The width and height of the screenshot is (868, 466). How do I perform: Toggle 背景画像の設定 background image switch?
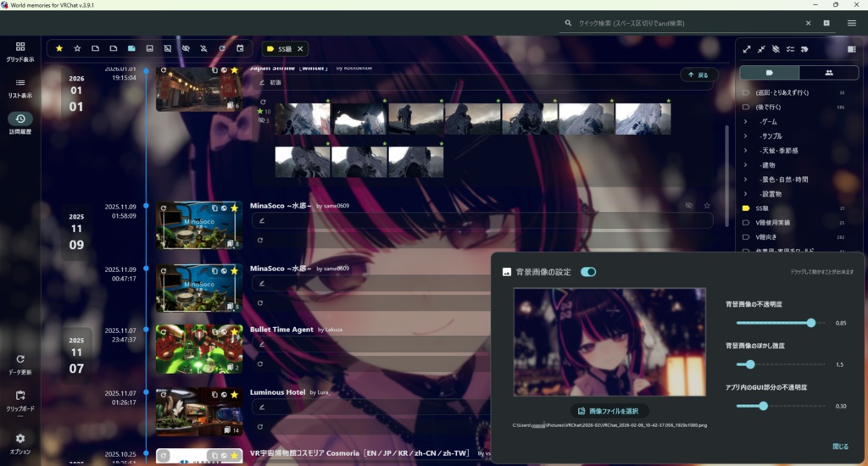[588, 272]
